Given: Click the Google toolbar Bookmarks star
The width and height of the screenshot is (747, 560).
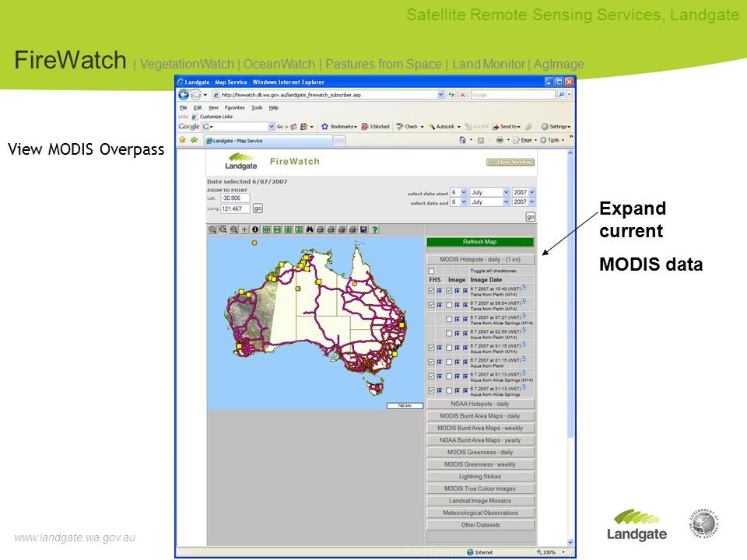Looking at the screenshot, I should pyautogui.click(x=325, y=127).
